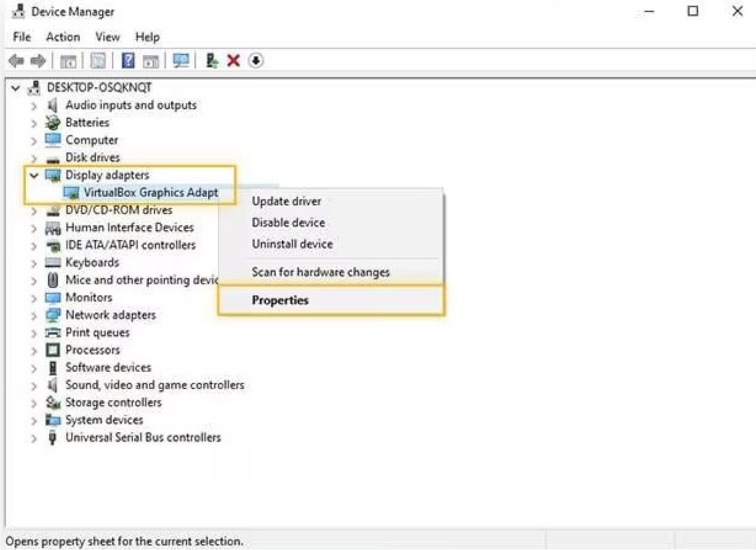Select the VirtualBox Graphics Adapter device
The width and height of the screenshot is (756, 550).
pos(151,192)
